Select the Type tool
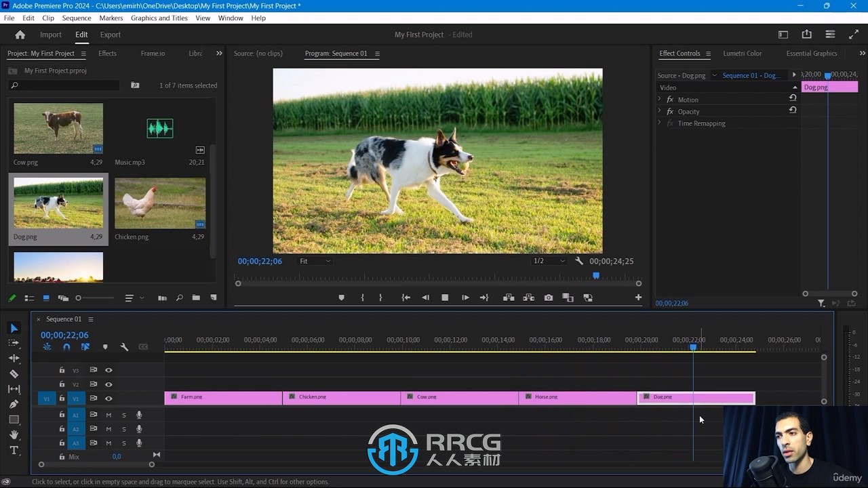Viewport: 868px width, 488px height. (14, 450)
